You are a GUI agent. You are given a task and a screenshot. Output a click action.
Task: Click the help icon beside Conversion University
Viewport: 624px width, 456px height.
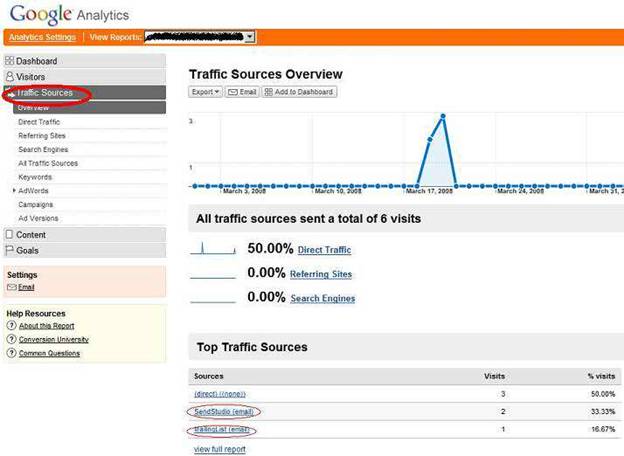[12, 339]
